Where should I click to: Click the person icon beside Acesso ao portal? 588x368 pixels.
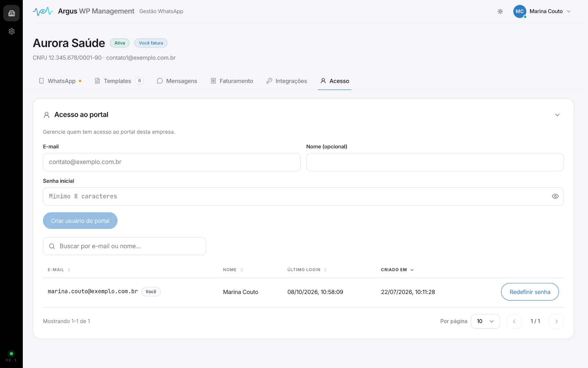pos(47,115)
